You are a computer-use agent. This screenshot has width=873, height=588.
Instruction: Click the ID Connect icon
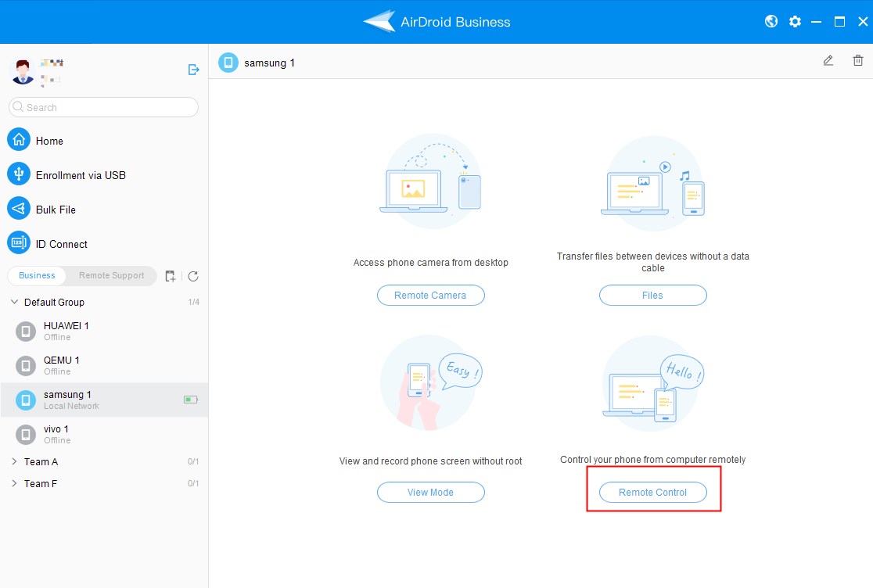[18, 243]
